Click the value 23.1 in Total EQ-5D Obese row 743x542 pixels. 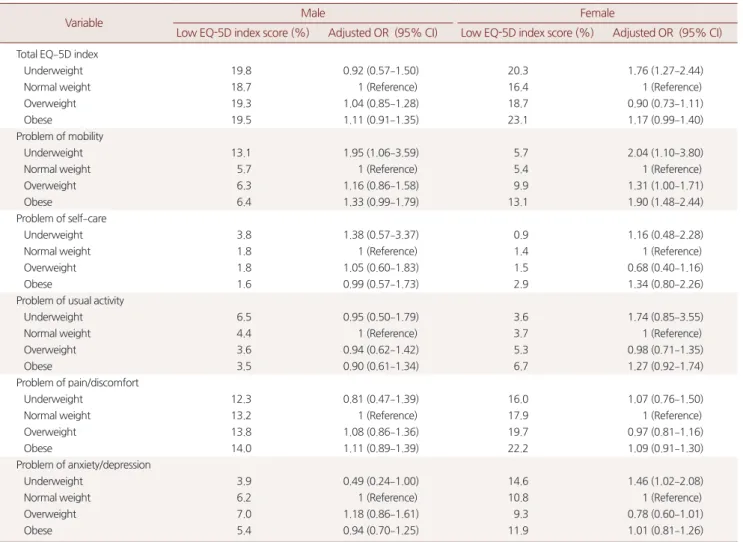[x=517, y=120]
